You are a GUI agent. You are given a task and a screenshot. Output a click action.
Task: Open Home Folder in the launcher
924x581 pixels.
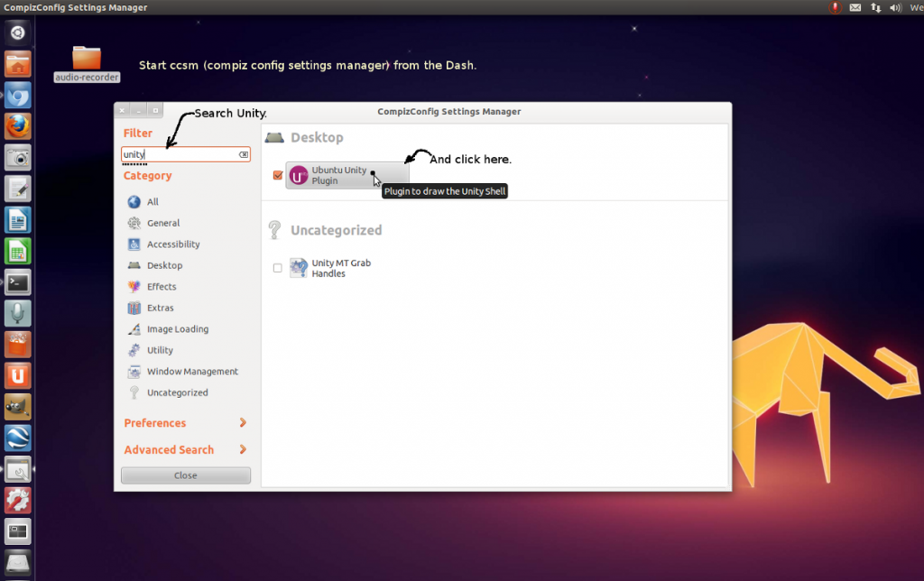[x=18, y=64]
